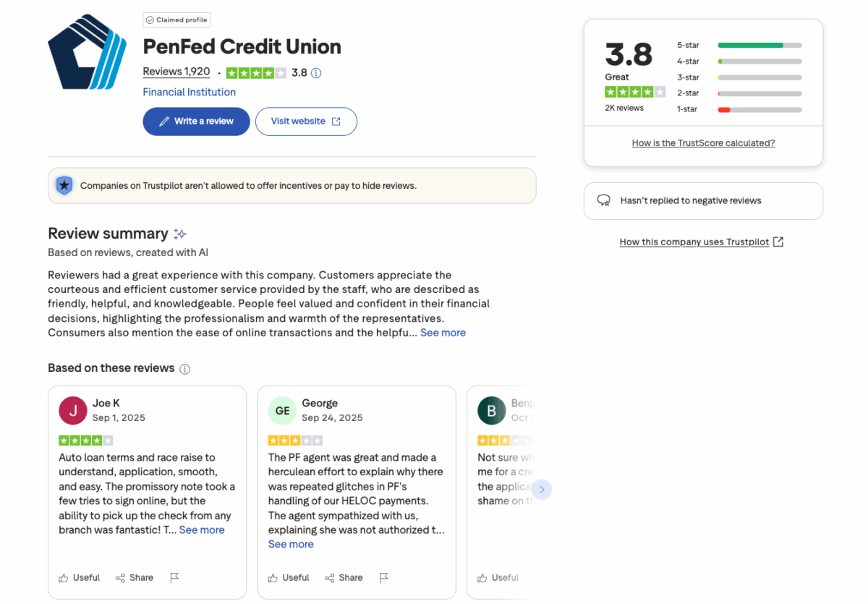Click the Claimed profile badge
Image resolution: width=868 pixels, height=604 pixels.
(x=176, y=20)
